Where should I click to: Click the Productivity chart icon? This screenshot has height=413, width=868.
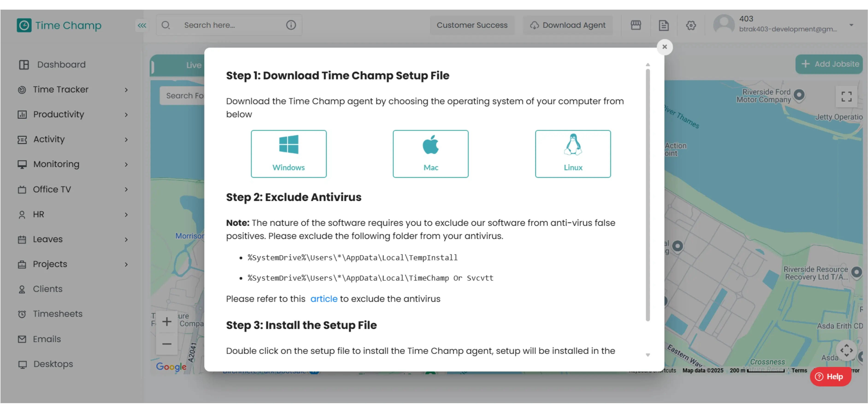22,115
